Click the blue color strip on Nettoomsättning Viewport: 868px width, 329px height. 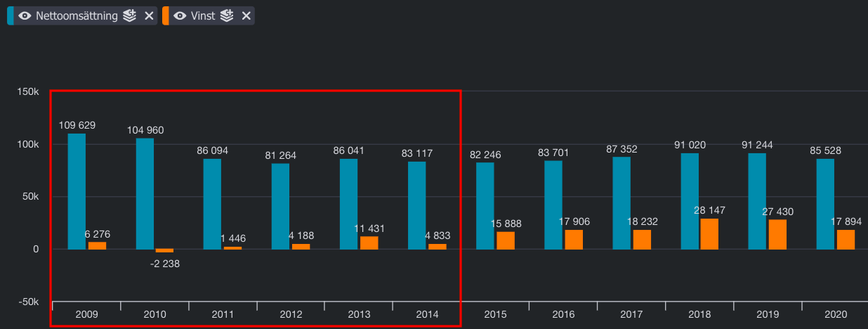click(10, 15)
